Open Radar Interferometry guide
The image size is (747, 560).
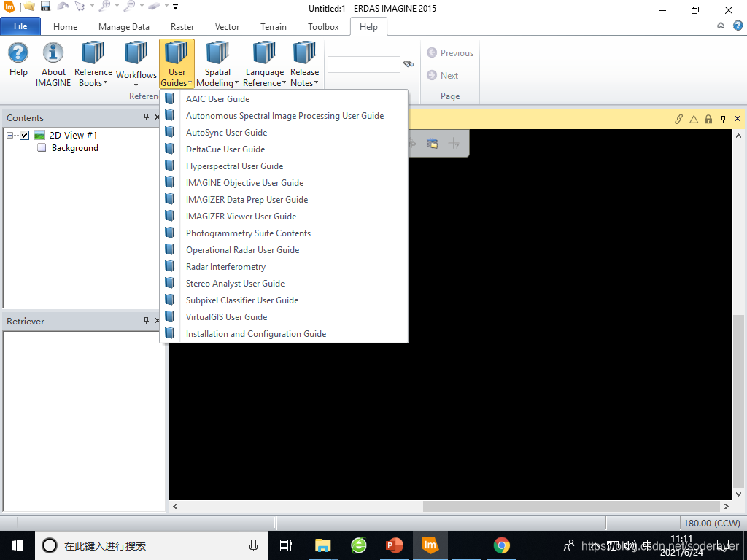coord(284,267)
